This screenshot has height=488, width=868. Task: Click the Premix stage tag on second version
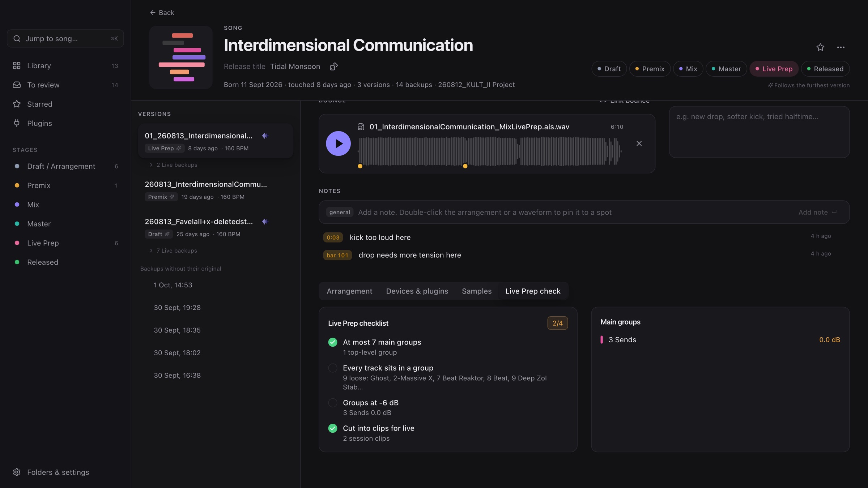pyautogui.click(x=161, y=197)
